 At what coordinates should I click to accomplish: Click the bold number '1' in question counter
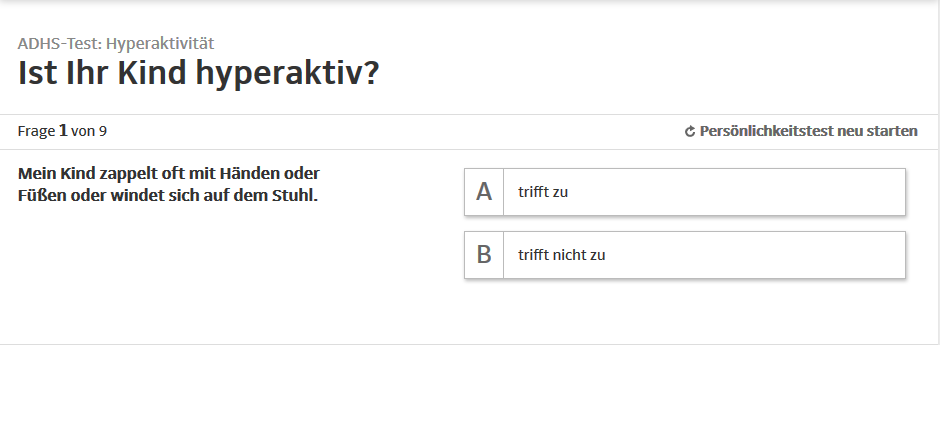point(63,131)
